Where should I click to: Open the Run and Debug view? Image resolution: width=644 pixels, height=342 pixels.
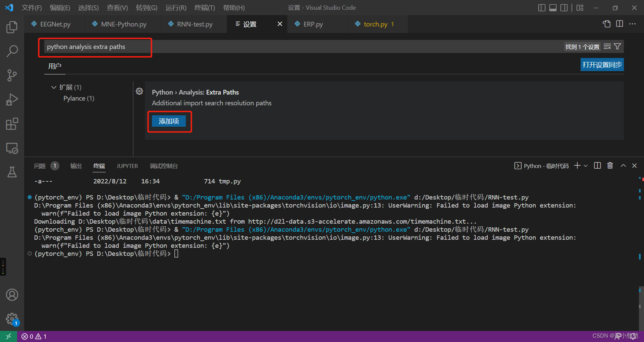12,100
